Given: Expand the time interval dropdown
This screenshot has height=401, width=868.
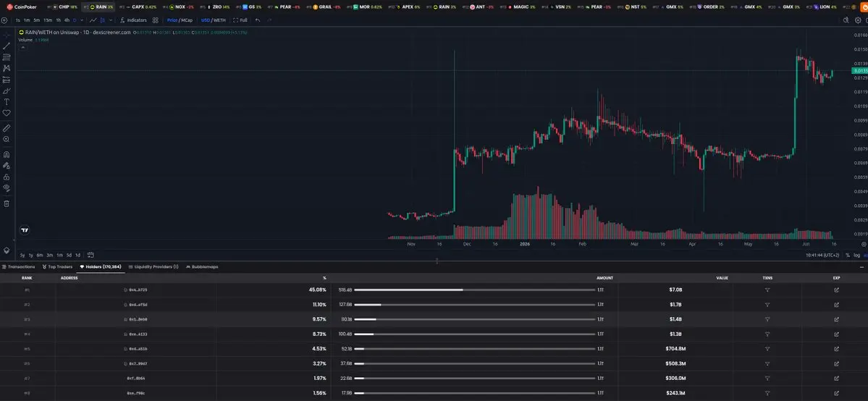Looking at the screenshot, I should pyautogui.click(x=82, y=20).
